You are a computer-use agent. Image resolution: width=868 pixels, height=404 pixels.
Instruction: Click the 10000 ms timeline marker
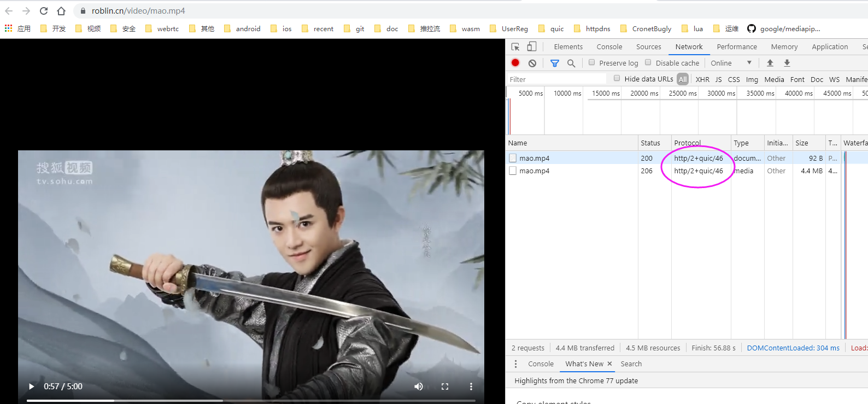click(567, 93)
